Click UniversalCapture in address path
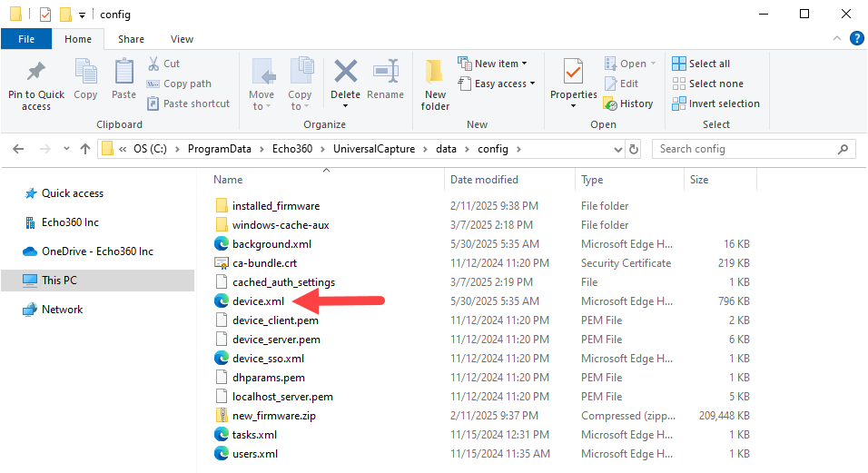Image resolution: width=868 pixels, height=473 pixels. [x=374, y=149]
